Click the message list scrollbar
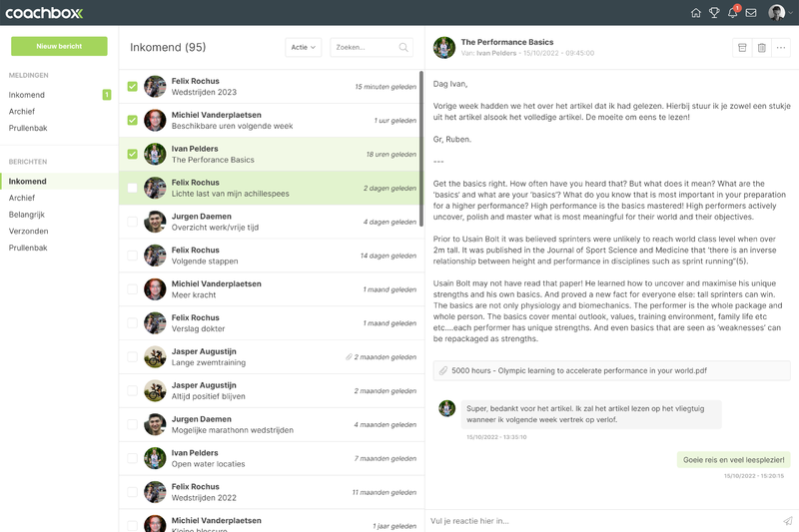799x532 pixels. [x=420, y=140]
